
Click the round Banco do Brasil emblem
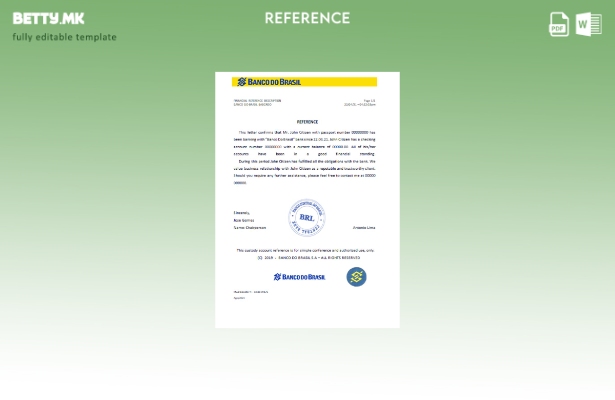pyautogui.click(x=357, y=277)
